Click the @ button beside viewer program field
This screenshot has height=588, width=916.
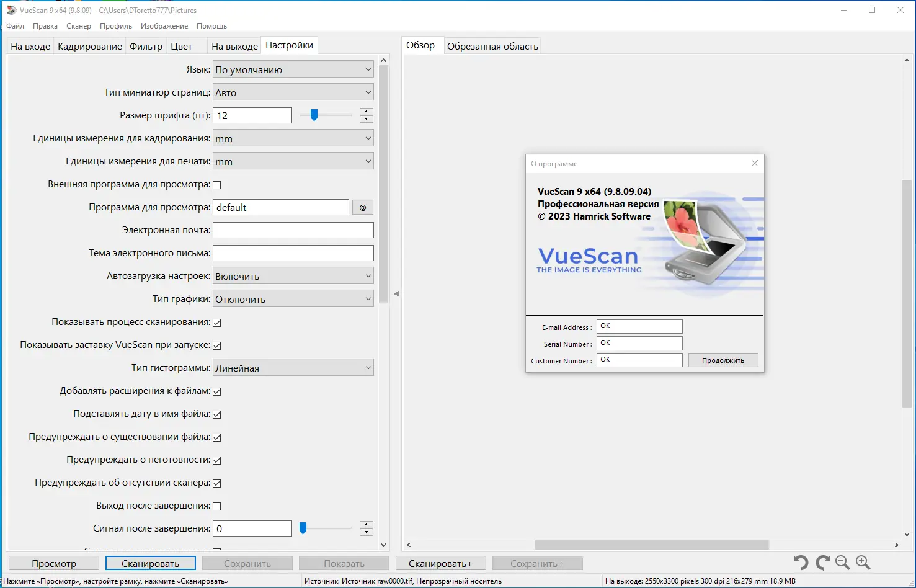pos(363,207)
